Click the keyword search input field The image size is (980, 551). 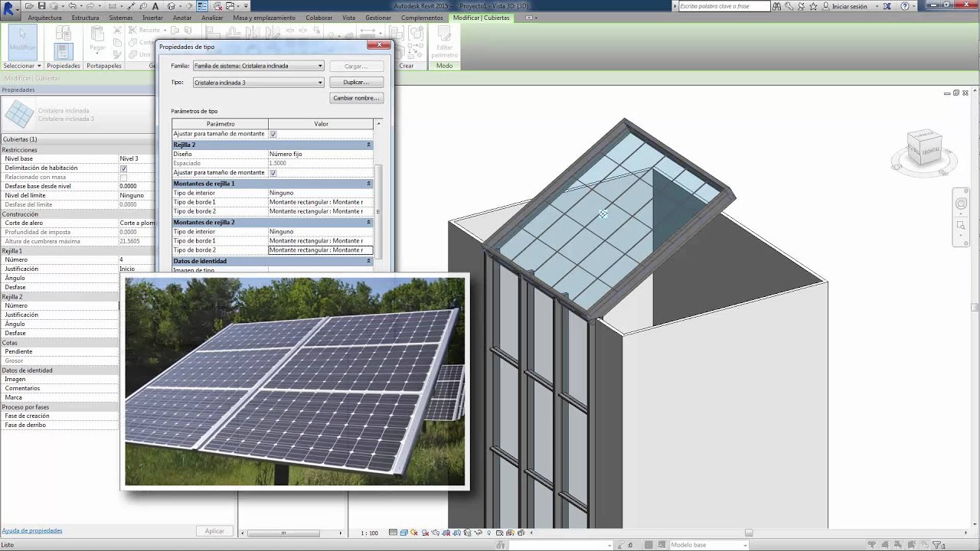724,6
